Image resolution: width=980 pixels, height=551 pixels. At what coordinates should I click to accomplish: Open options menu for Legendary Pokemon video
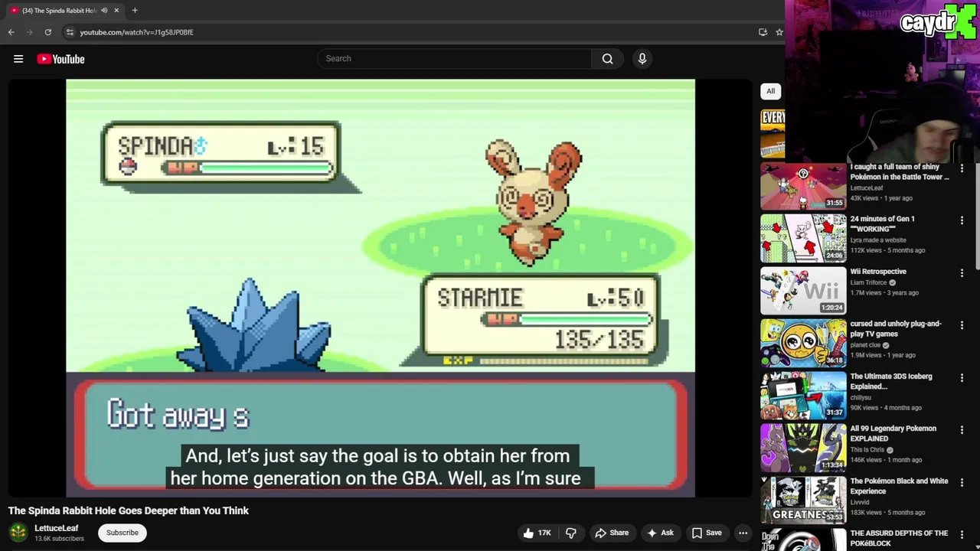point(962,430)
